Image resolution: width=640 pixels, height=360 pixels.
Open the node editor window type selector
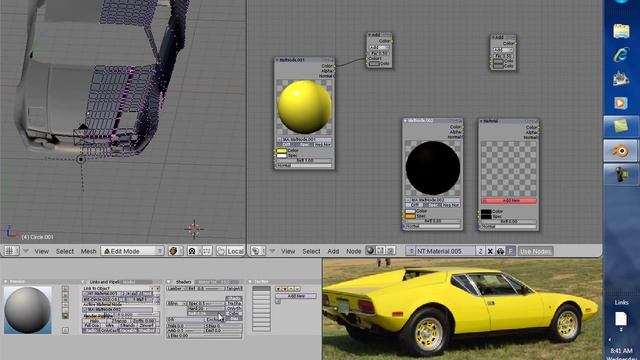point(258,251)
